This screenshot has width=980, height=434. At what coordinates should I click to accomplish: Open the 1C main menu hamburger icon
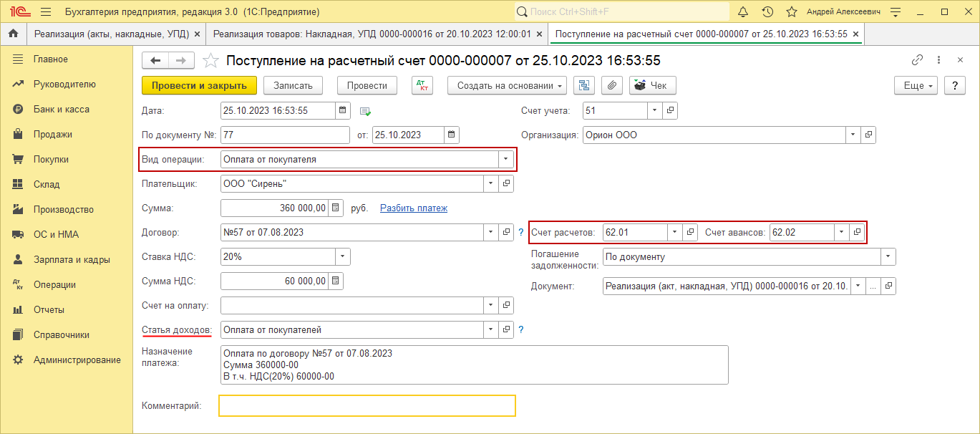coord(46,12)
